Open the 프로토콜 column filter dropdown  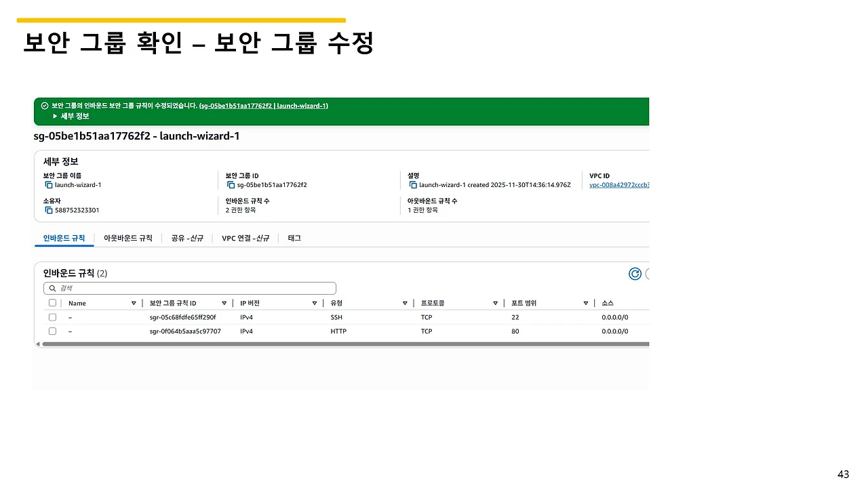(x=495, y=303)
